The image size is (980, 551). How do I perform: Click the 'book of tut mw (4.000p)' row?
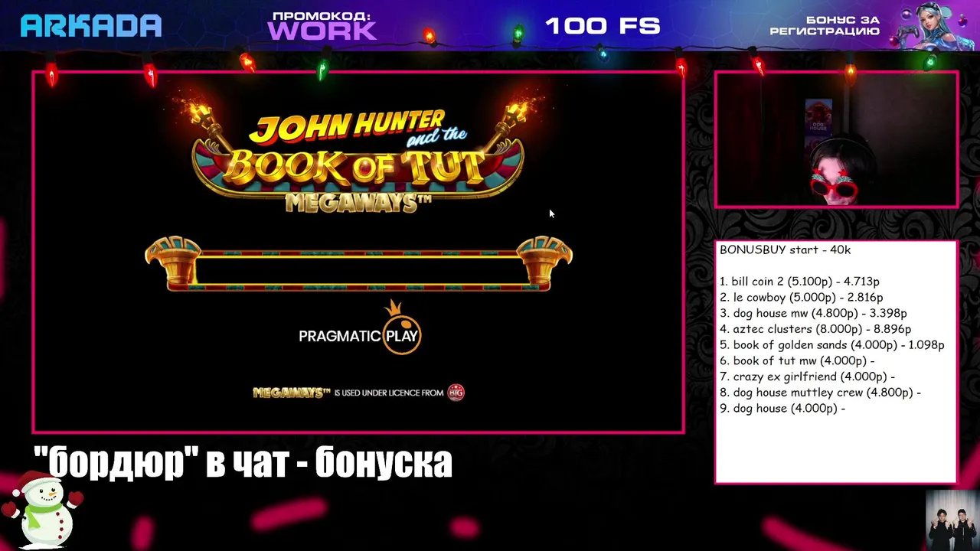point(797,360)
